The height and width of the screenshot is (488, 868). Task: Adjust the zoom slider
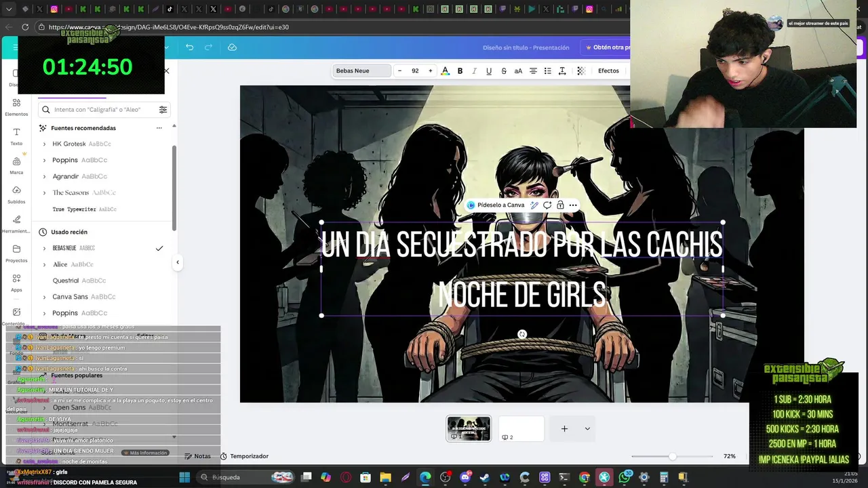point(672,456)
